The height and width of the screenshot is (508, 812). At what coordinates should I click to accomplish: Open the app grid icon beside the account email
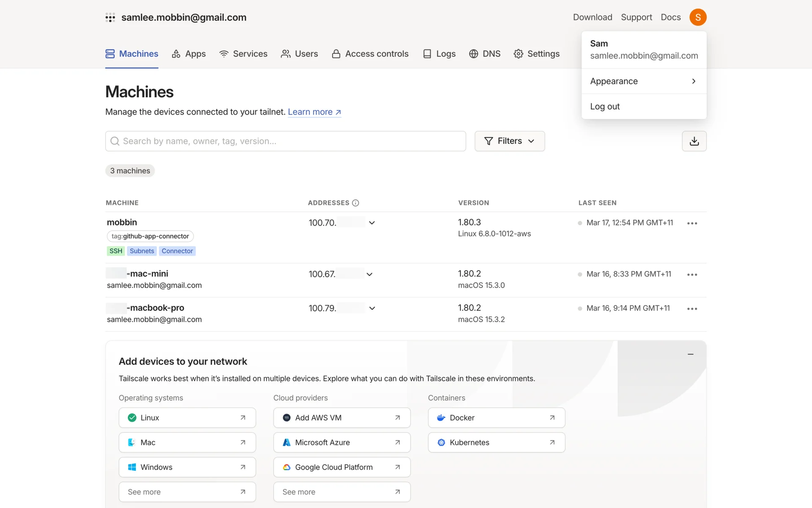click(x=110, y=17)
